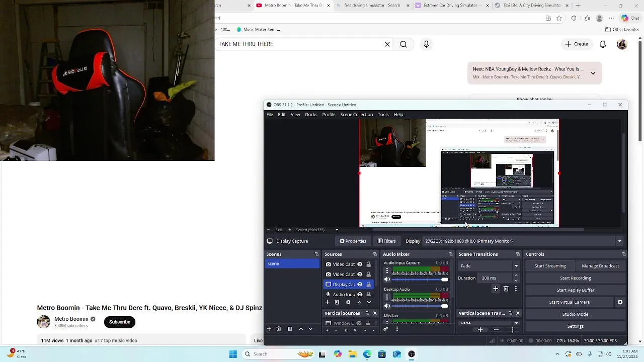Move selected source up
Image resolution: width=644 pixels, height=362 pixels.
tap(359, 302)
